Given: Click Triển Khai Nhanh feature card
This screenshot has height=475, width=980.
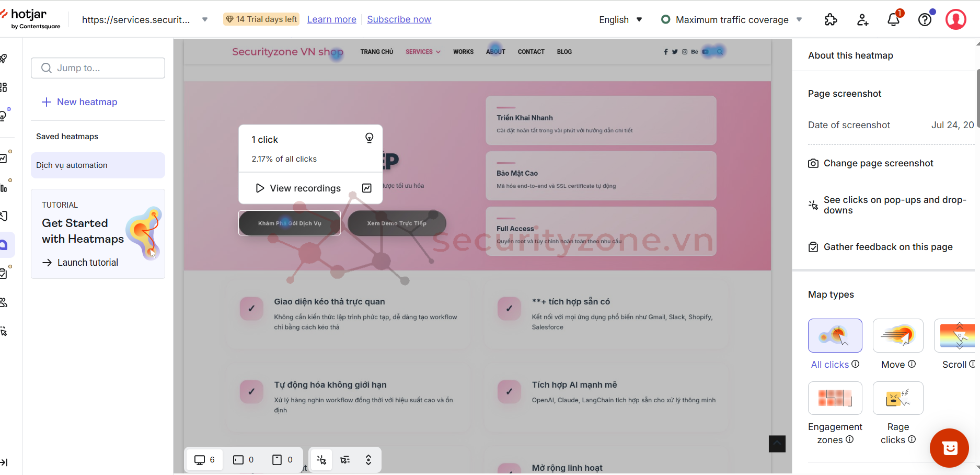Looking at the screenshot, I should 601,120.
